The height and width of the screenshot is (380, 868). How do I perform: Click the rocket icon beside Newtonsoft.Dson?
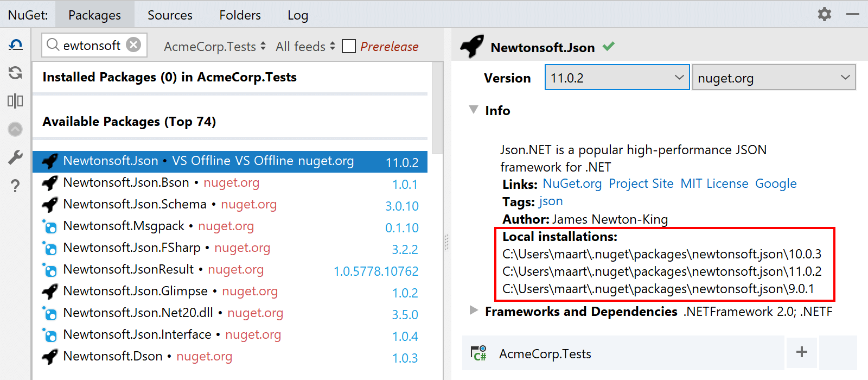[x=50, y=357]
